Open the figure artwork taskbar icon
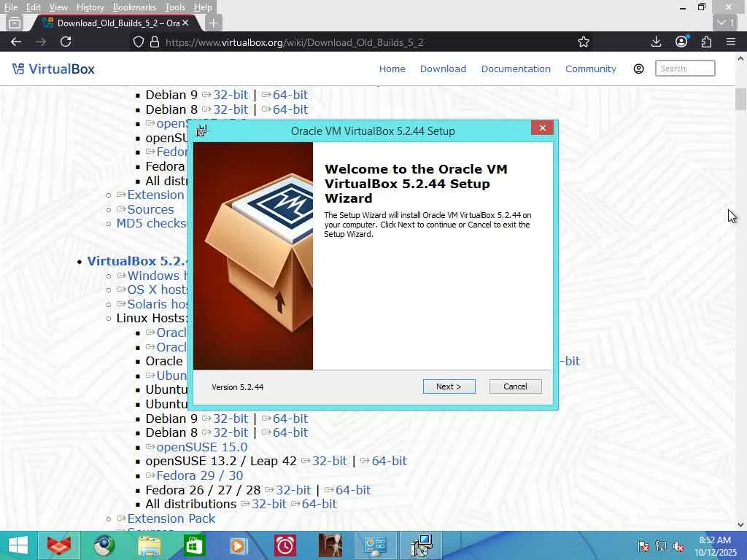Screen dimensions: 747x560 pos(330,545)
